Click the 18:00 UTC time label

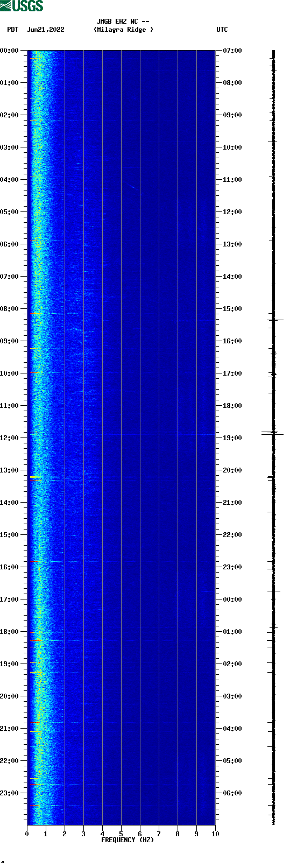click(232, 406)
